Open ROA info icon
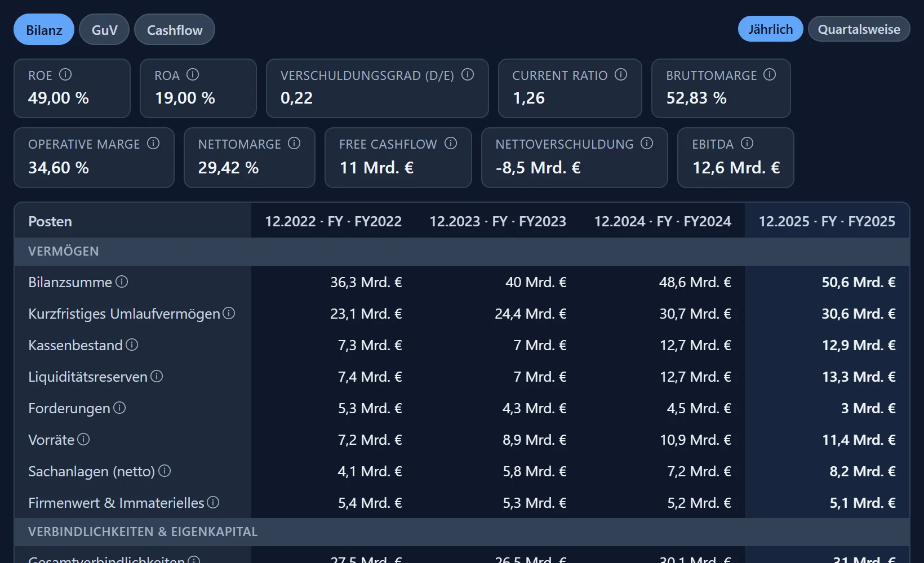The width and height of the screenshot is (924, 563). click(193, 74)
